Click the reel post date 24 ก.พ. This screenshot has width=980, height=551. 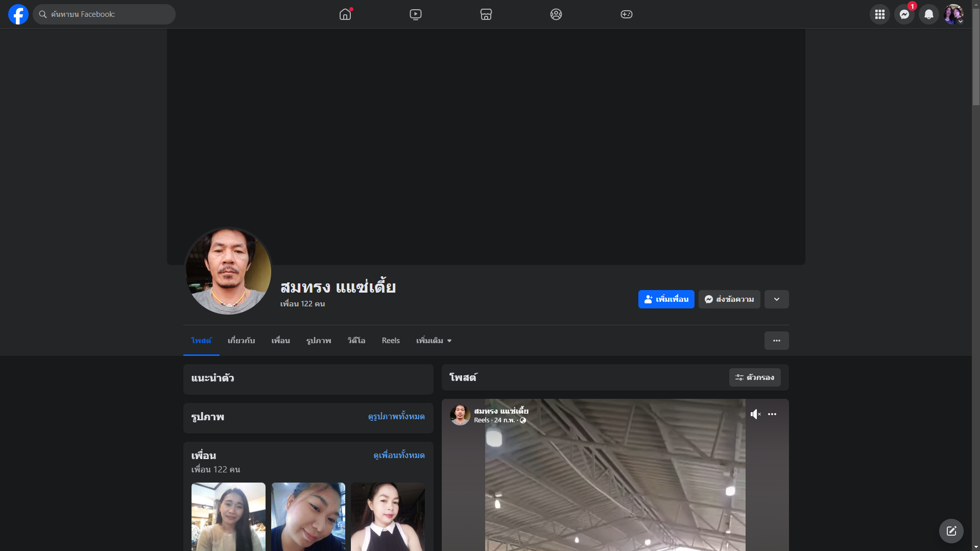[x=505, y=420]
